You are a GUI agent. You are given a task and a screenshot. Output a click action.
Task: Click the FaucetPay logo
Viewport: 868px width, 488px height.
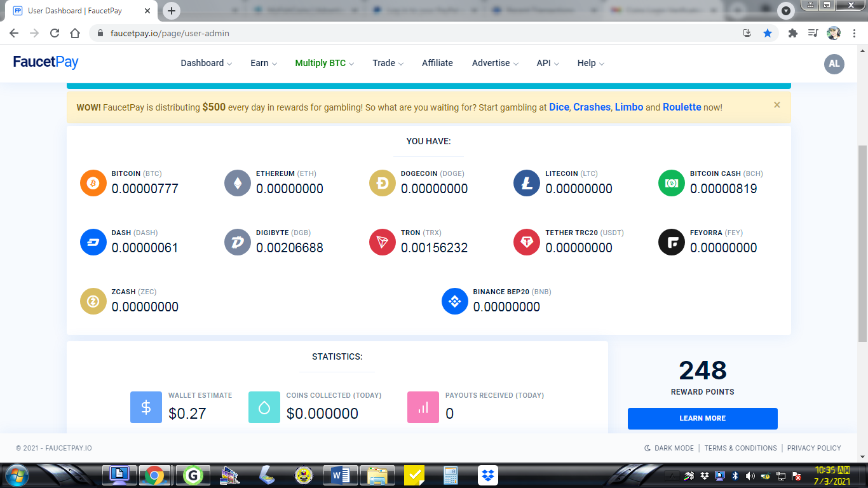pos(46,62)
